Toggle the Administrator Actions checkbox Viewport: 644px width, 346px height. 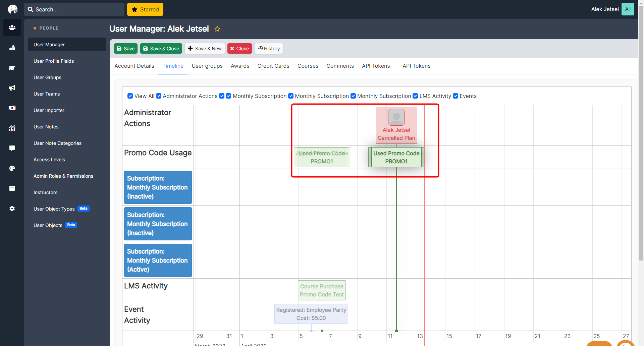coord(159,96)
